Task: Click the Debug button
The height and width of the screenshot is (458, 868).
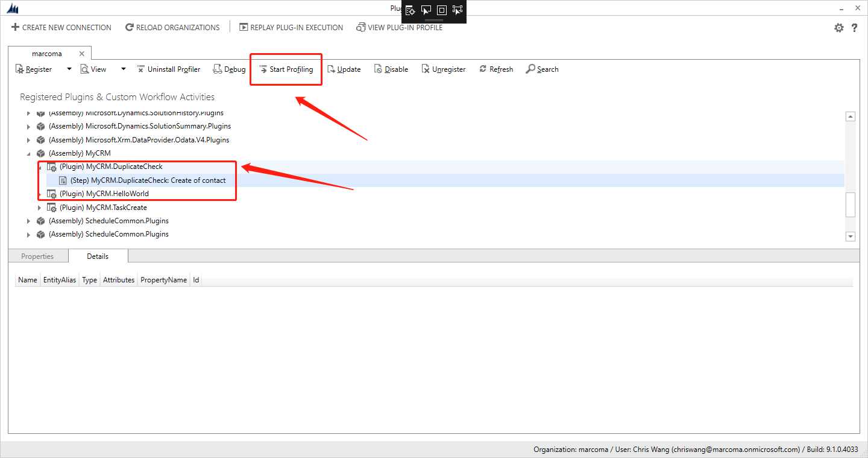Action: (230, 69)
